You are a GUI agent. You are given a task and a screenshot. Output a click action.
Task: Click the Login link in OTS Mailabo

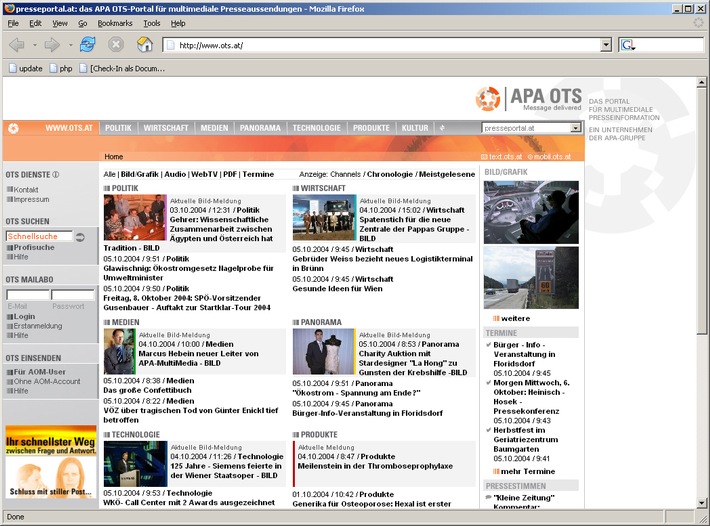[x=24, y=316]
